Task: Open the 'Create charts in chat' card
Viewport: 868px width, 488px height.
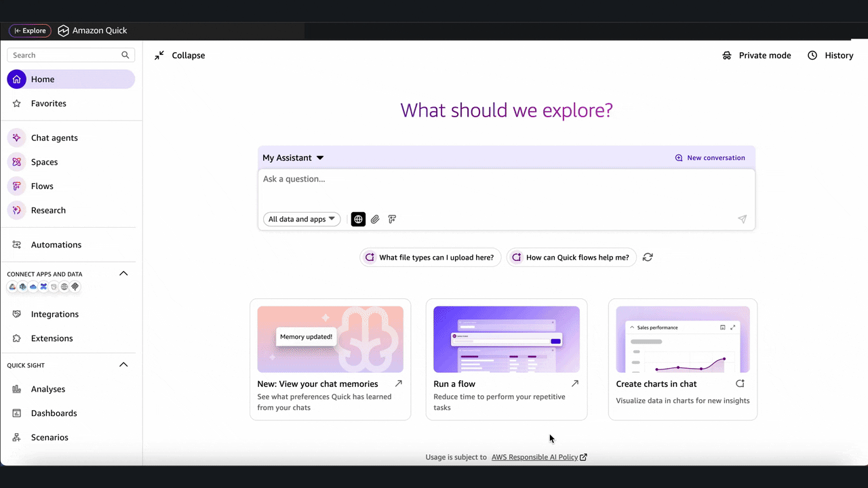Action: [x=683, y=359]
